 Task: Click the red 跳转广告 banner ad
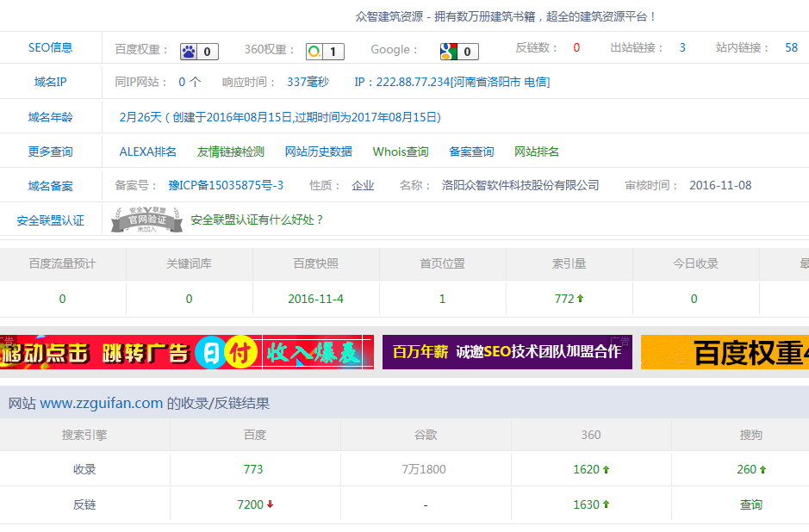[186, 352]
